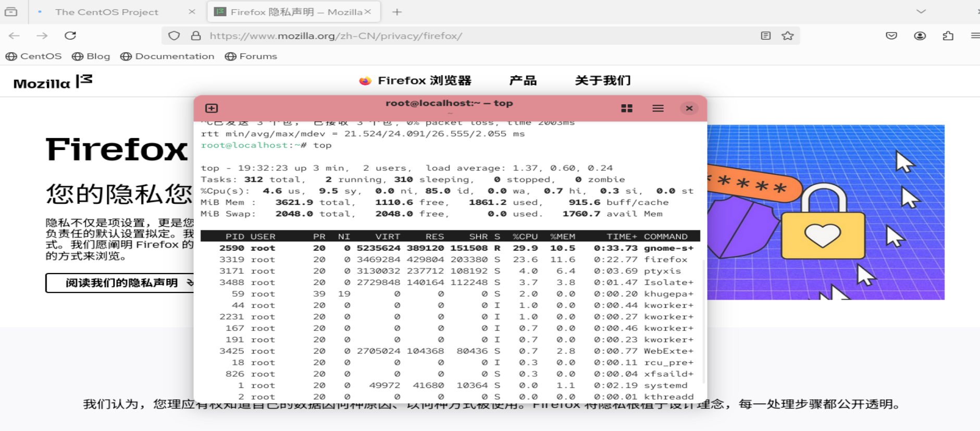The height and width of the screenshot is (431, 980).
Task: Open the Documentation bookmark
Action: pyautogui.click(x=167, y=56)
